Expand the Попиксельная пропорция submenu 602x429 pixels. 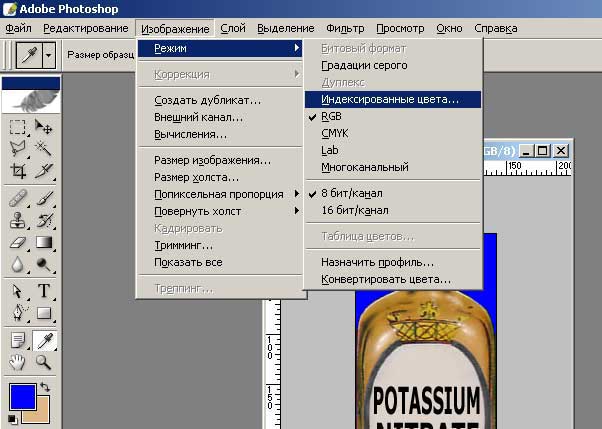[220, 194]
